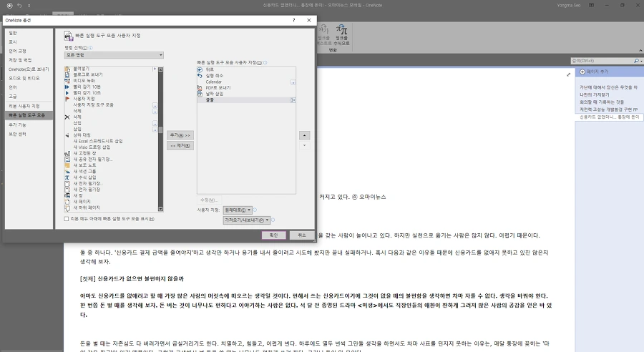Open the 명령 선택 모든 명령 dropdown
The width and height of the screenshot is (644, 352).
114,55
